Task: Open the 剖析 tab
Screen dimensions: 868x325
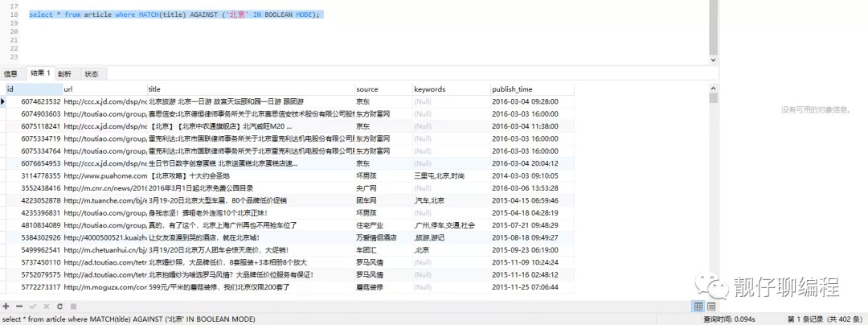Action: (x=65, y=74)
